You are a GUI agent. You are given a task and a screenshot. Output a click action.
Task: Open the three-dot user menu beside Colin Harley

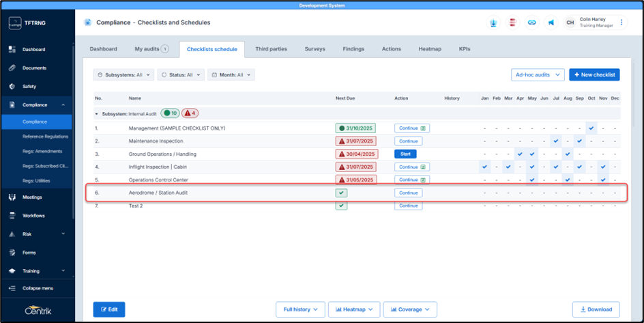[621, 23]
